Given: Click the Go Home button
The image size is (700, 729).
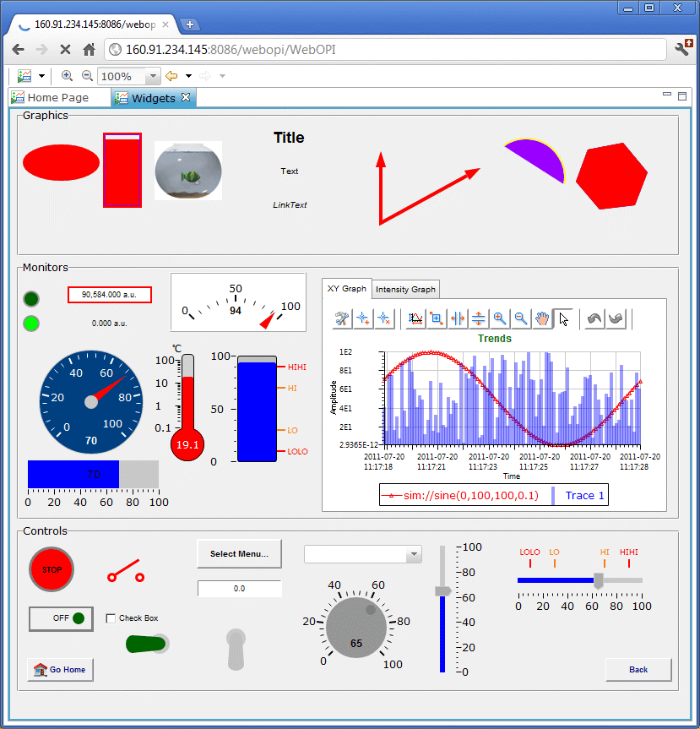Looking at the screenshot, I should click(61, 670).
